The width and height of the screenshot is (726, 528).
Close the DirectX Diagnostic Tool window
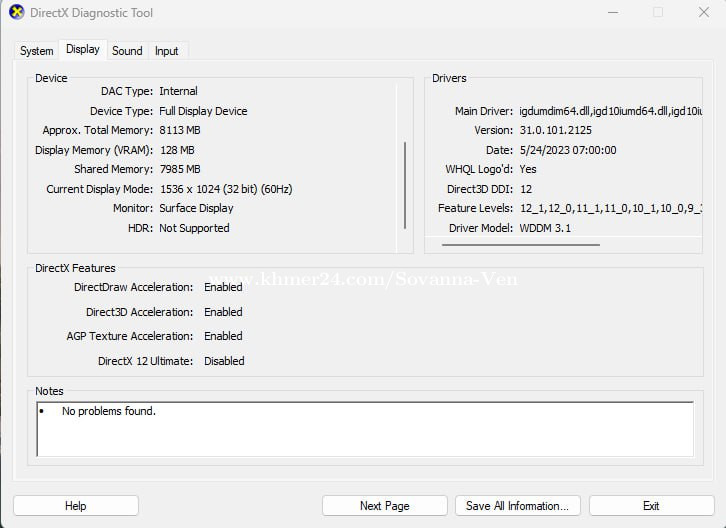703,13
